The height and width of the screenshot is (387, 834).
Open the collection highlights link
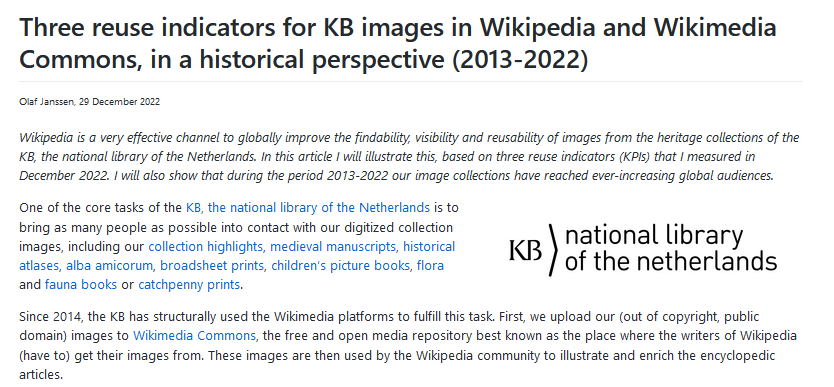205,247
